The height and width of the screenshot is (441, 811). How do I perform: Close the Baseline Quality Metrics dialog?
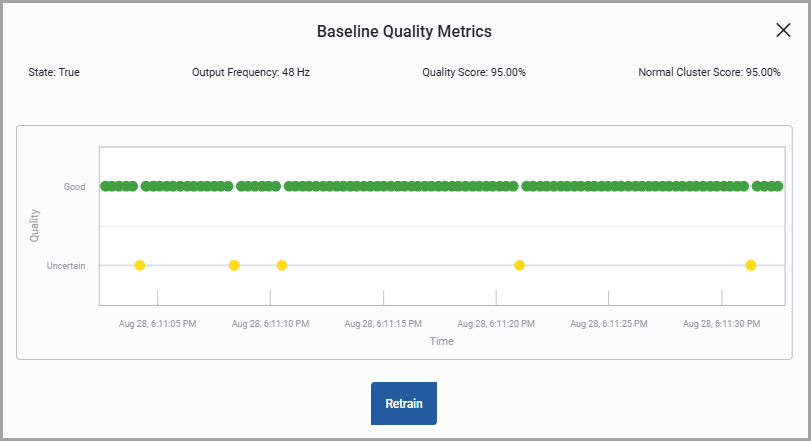tap(783, 30)
